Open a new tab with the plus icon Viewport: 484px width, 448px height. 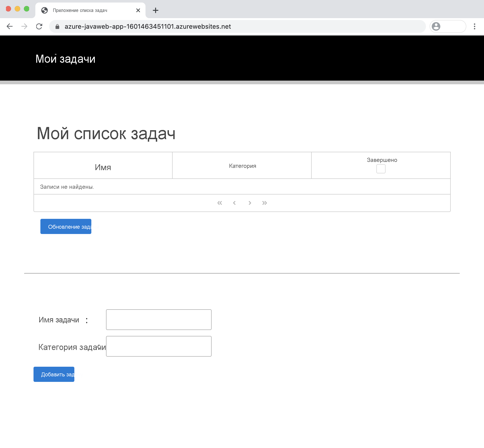pyautogui.click(x=156, y=10)
